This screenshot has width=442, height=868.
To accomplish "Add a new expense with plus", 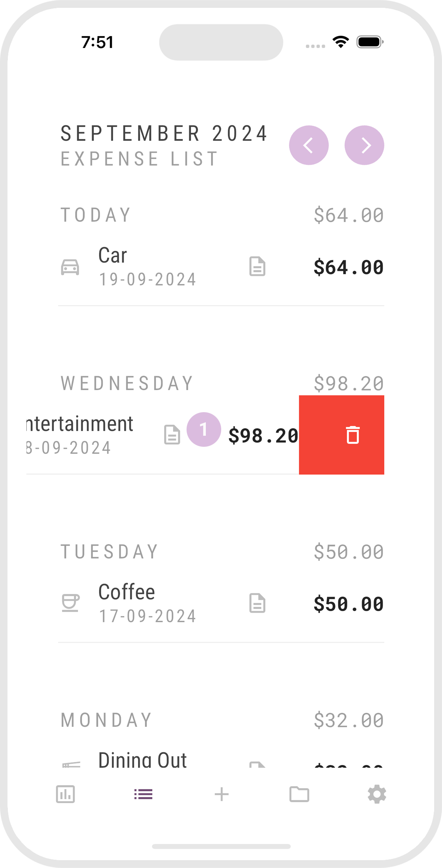I will 222,794.
